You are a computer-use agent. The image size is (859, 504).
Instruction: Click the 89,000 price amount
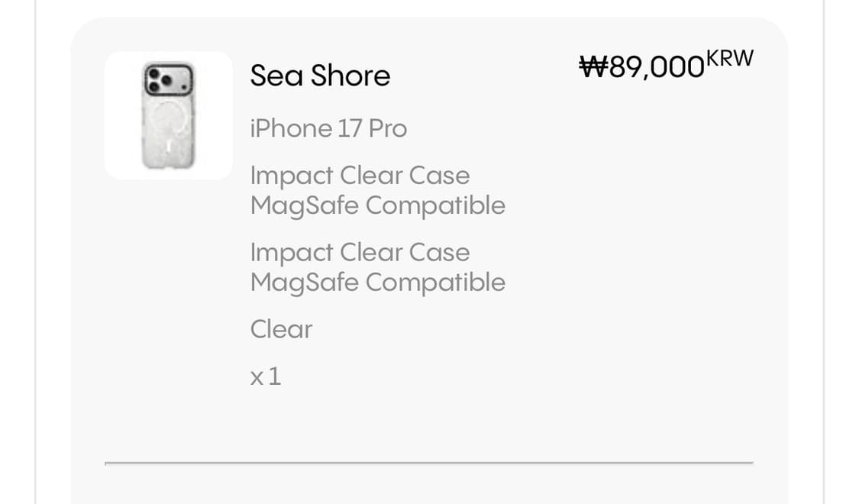click(655, 67)
